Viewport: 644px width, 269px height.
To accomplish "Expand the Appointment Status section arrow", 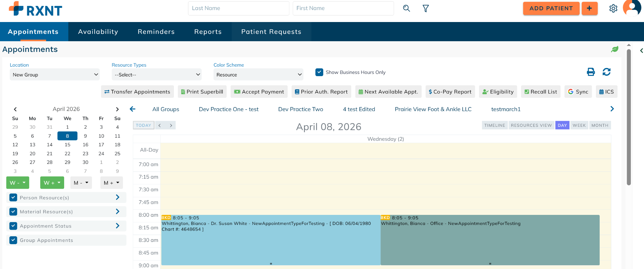I will (x=118, y=226).
